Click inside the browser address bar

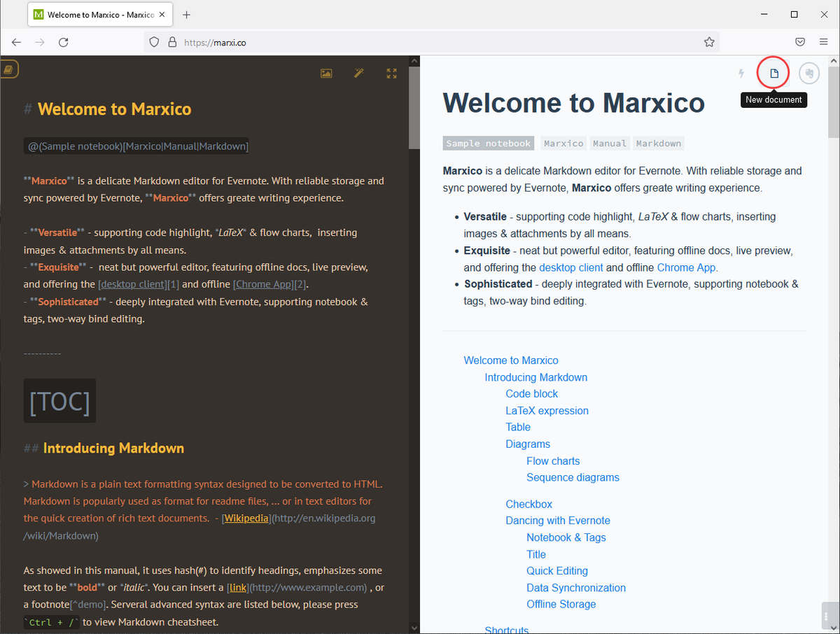350,42
